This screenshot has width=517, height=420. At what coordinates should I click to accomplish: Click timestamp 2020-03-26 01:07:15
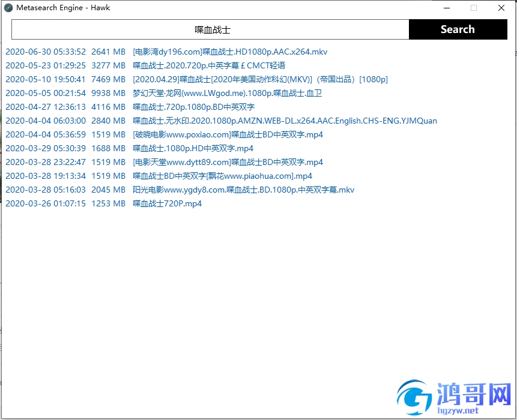click(46, 204)
